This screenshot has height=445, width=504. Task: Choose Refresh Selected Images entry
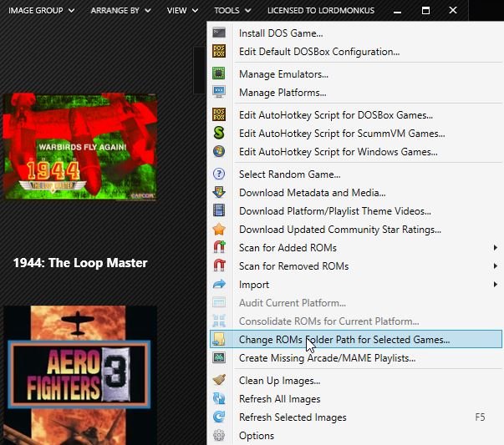tap(355, 417)
